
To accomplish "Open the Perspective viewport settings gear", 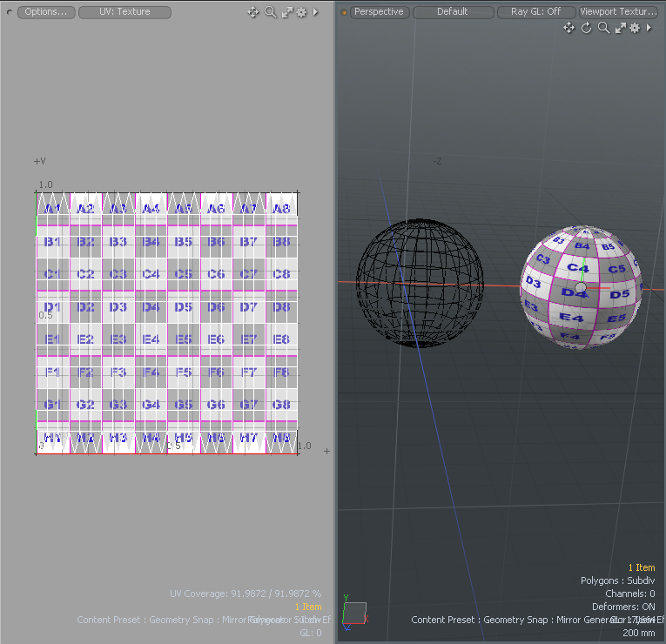I will point(635,28).
